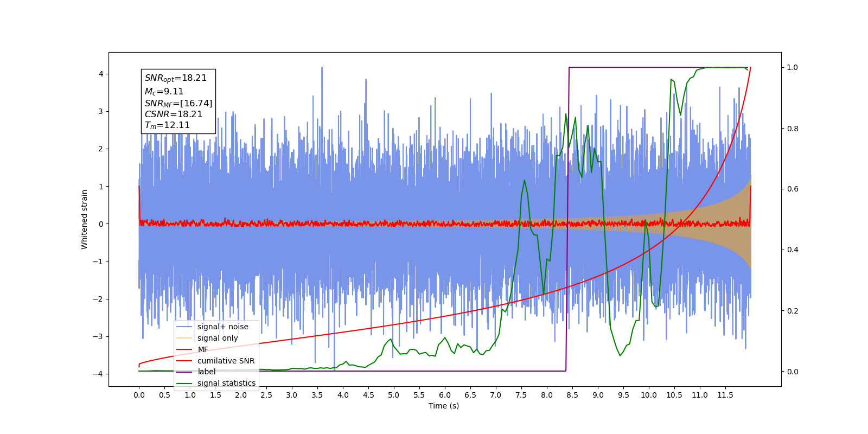Click the 7.0 tick on time axis
The height and width of the screenshot is (434, 868).
point(496,395)
